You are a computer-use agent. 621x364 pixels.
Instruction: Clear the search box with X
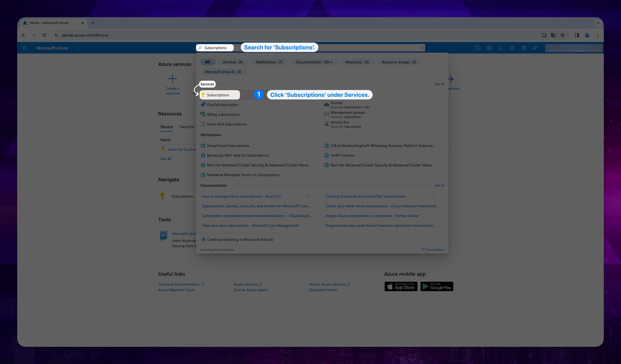[x=421, y=48]
